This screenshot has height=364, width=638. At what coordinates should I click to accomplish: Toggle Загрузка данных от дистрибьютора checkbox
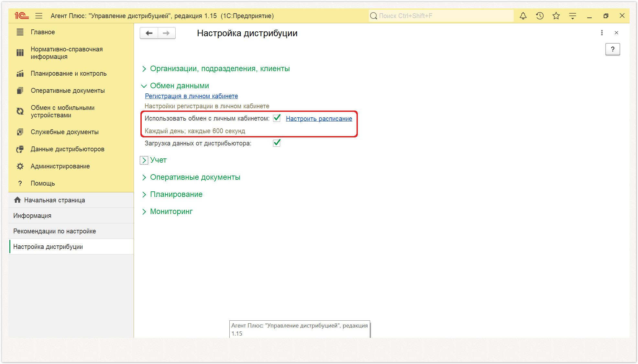pos(277,143)
